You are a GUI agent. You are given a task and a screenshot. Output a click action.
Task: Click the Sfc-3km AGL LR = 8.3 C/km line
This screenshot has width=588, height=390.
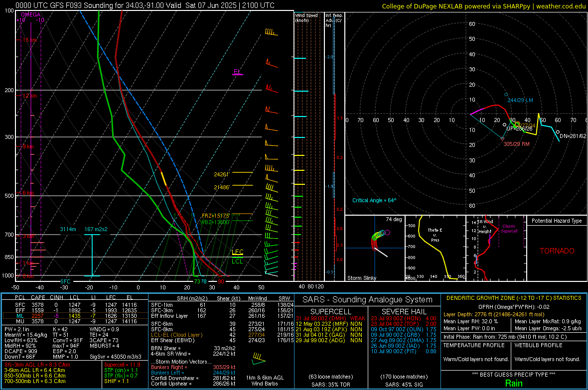click(x=37, y=365)
